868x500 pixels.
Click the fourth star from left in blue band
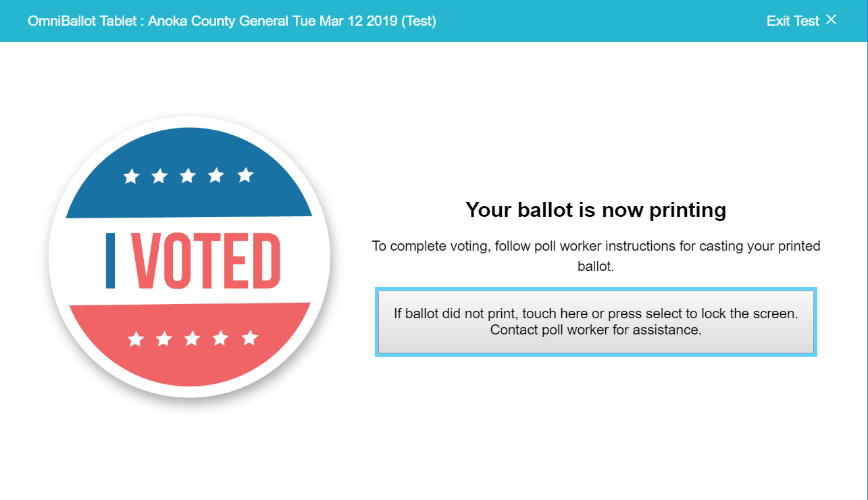pyautogui.click(x=216, y=176)
